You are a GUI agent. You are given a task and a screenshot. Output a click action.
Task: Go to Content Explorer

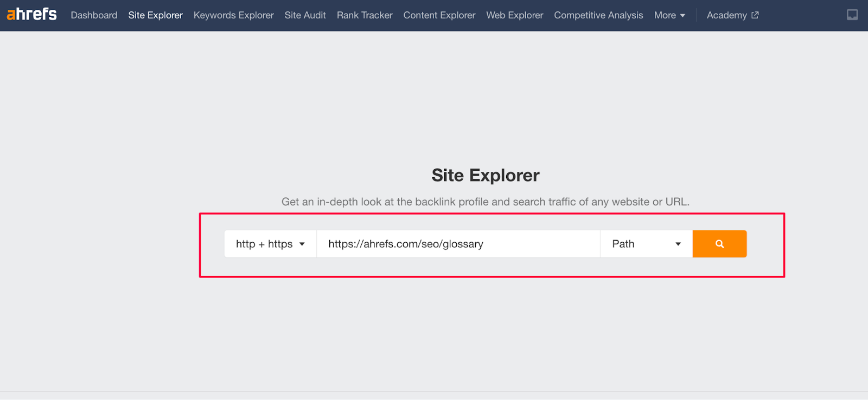tap(439, 15)
